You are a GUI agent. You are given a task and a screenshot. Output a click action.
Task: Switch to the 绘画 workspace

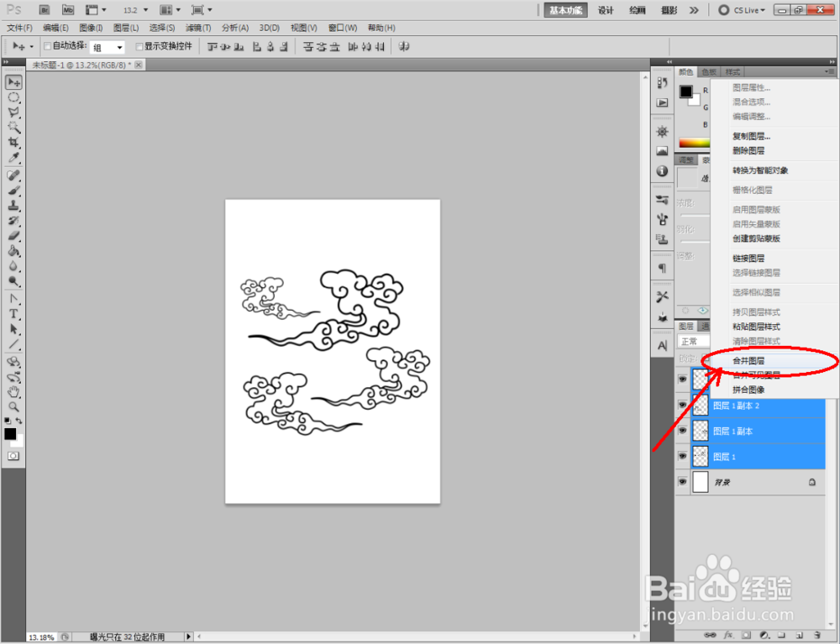(x=637, y=10)
